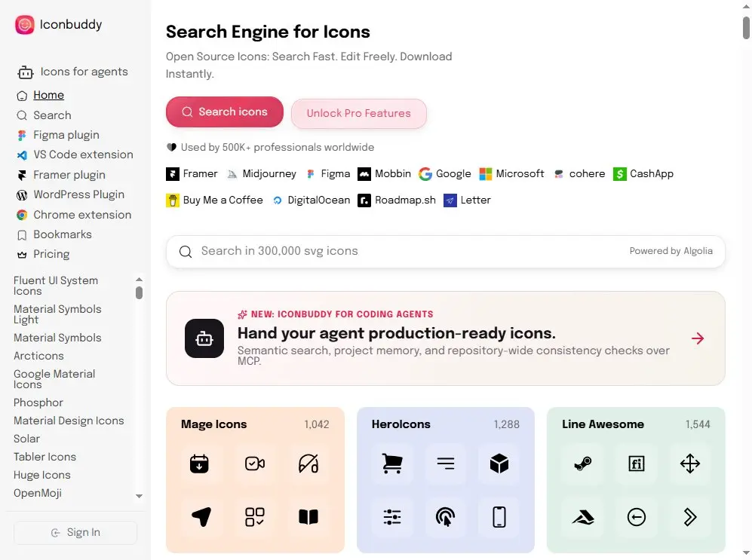Open Phosphor icon set
The height and width of the screenshot is (560, 752).
[38, 403]
